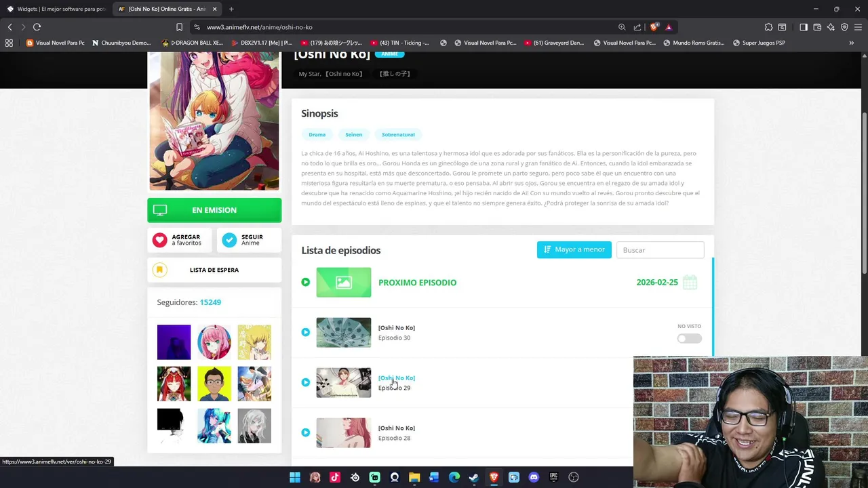868x488 pixels.
Task: Open Episodio 30 umbrella thumbnail
Action: pos(344,332)
